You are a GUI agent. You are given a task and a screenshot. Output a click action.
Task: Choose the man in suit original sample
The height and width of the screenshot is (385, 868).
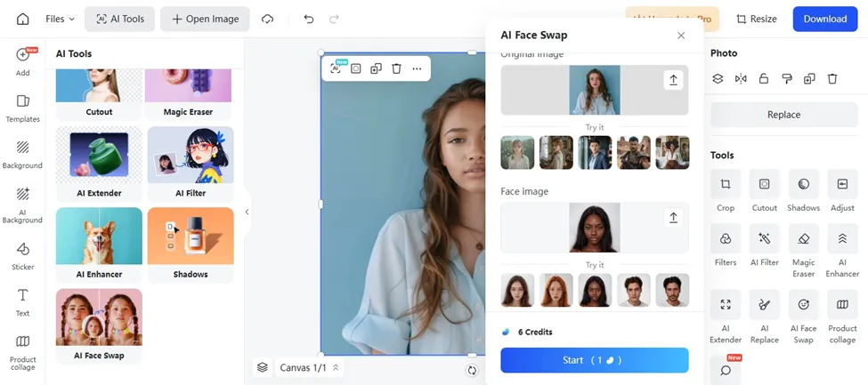595,153
